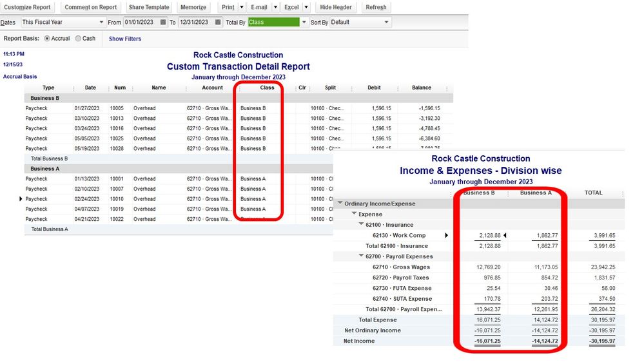Click the Type column header
Image resolution: width=644 pixels, height=362 pixels.
pyautogui.click(x=48, y=88)
